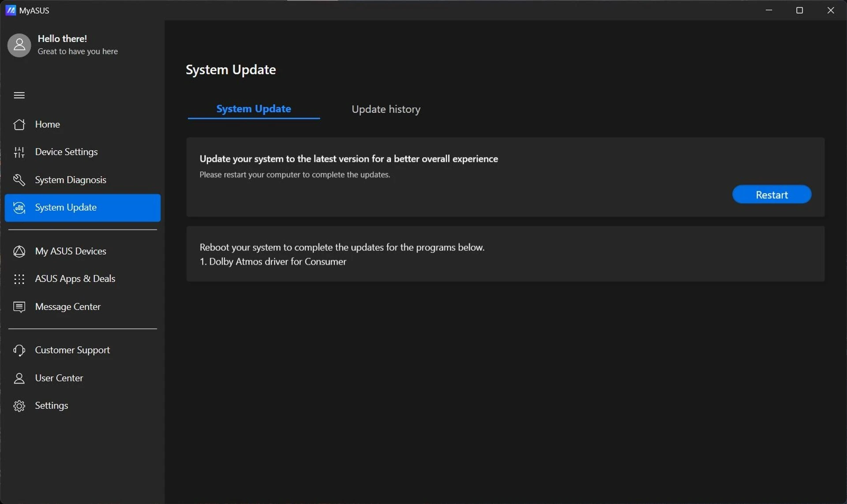
Task: Open the Home menu label
Action: (47, 124)
